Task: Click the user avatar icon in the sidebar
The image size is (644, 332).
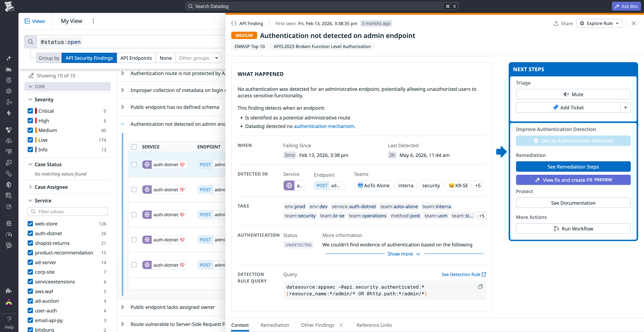Action: (x=9, y=302)
